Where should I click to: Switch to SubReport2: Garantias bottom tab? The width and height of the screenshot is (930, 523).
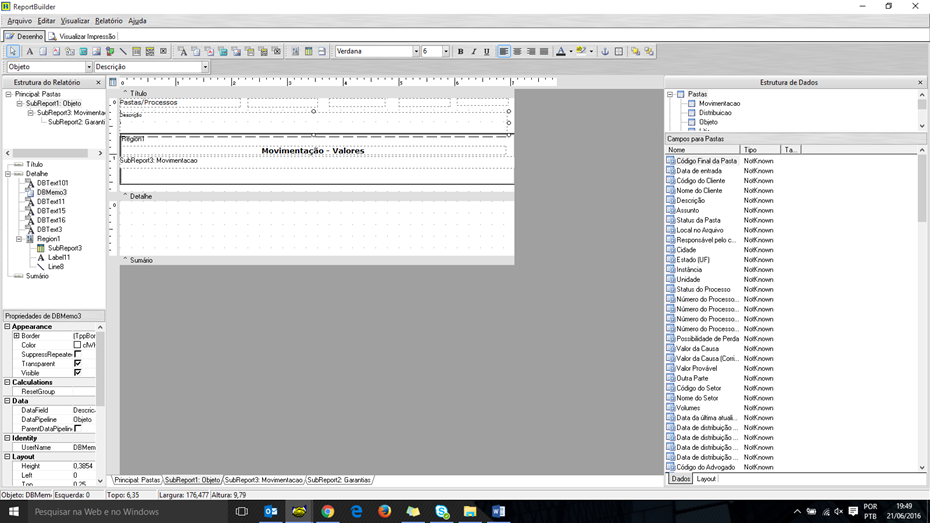point(339,480)
